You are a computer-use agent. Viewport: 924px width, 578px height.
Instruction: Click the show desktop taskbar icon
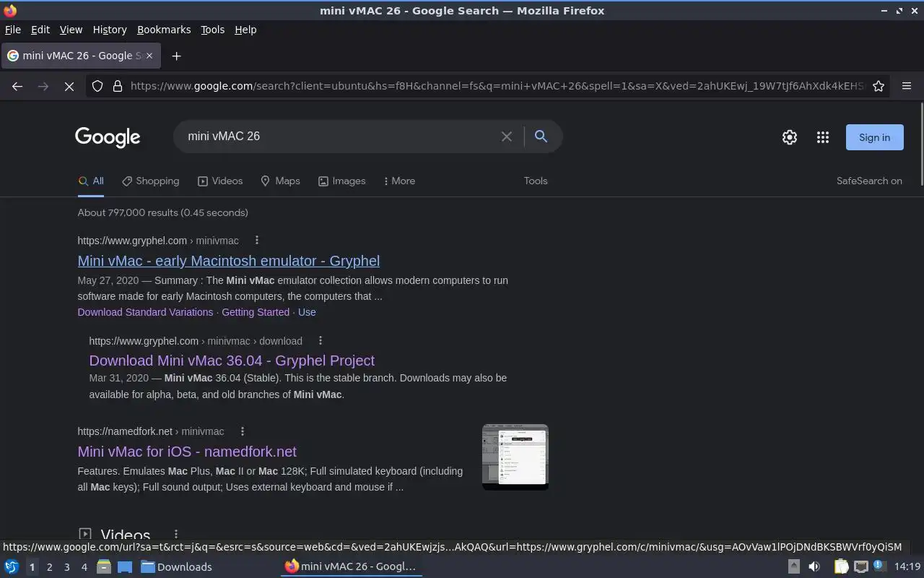(125, 567)
